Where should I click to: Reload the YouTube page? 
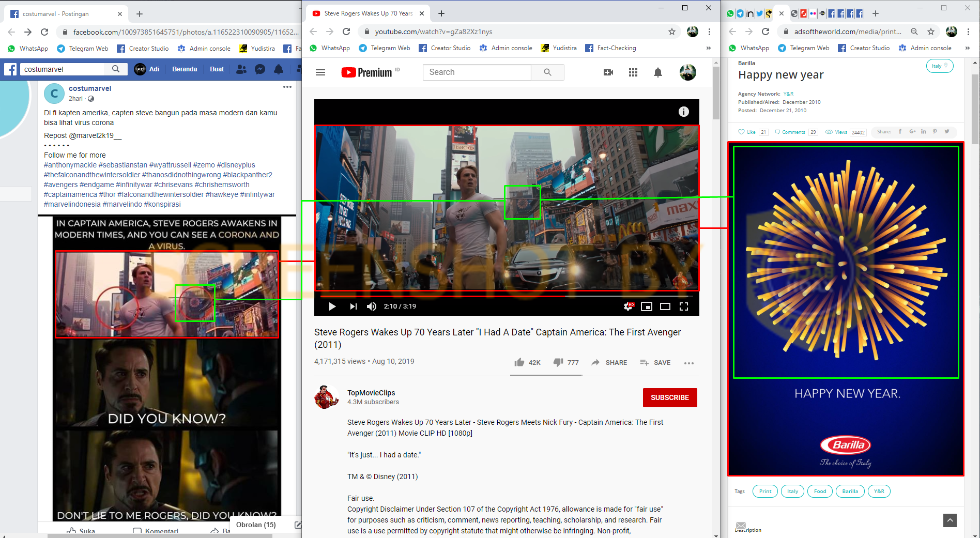(346, 32)
